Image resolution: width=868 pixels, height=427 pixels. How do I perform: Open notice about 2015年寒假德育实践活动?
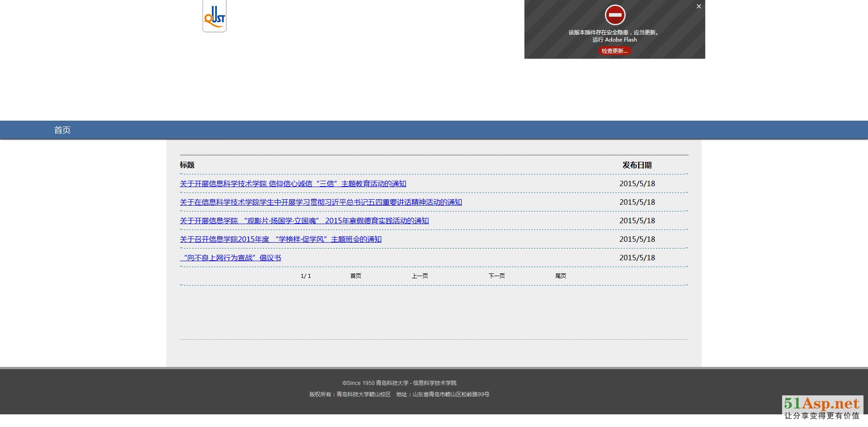pyautogui.click(x=304, y=221)
